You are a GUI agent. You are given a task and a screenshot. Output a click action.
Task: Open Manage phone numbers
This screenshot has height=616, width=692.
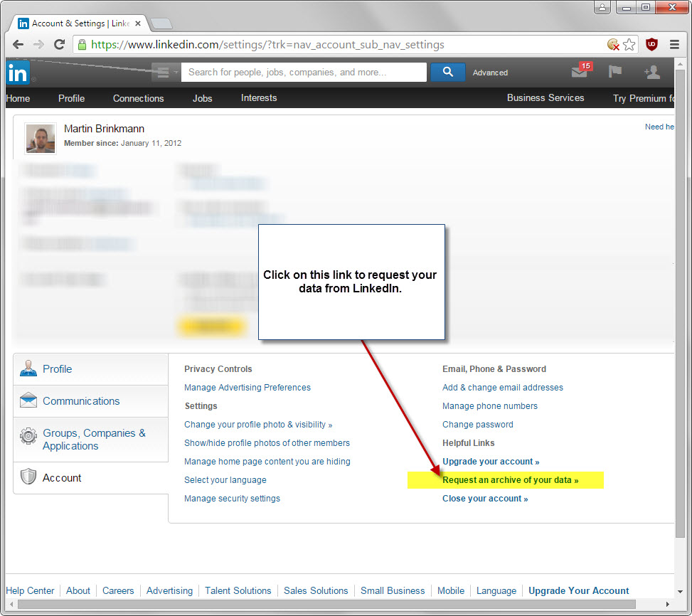pos(490,406)
